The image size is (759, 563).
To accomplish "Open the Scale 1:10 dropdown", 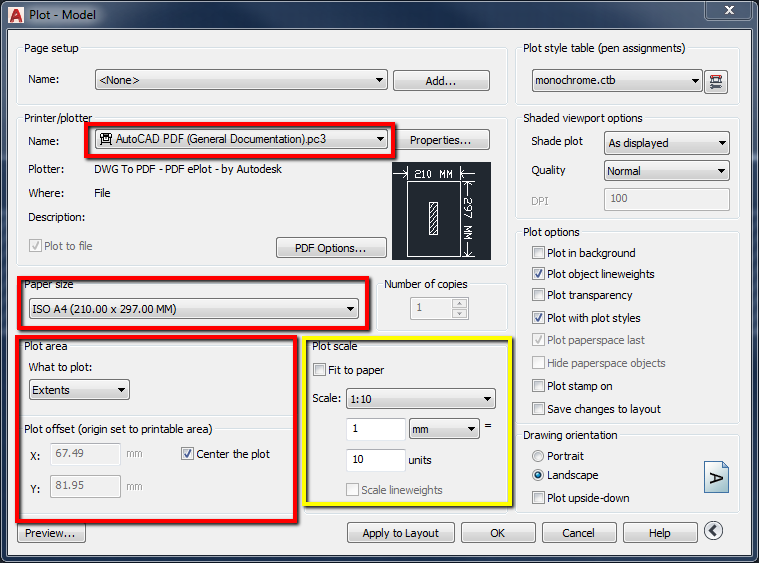I will point(421,398).
